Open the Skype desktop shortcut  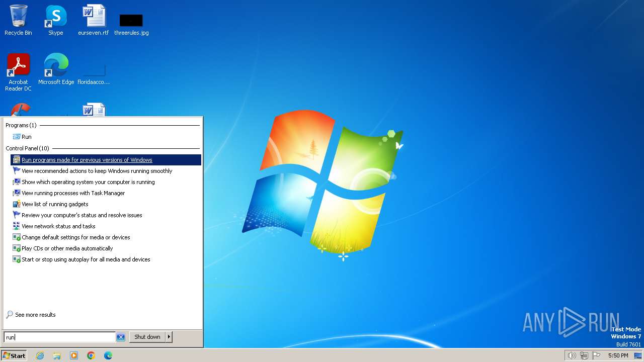[56, 20]
